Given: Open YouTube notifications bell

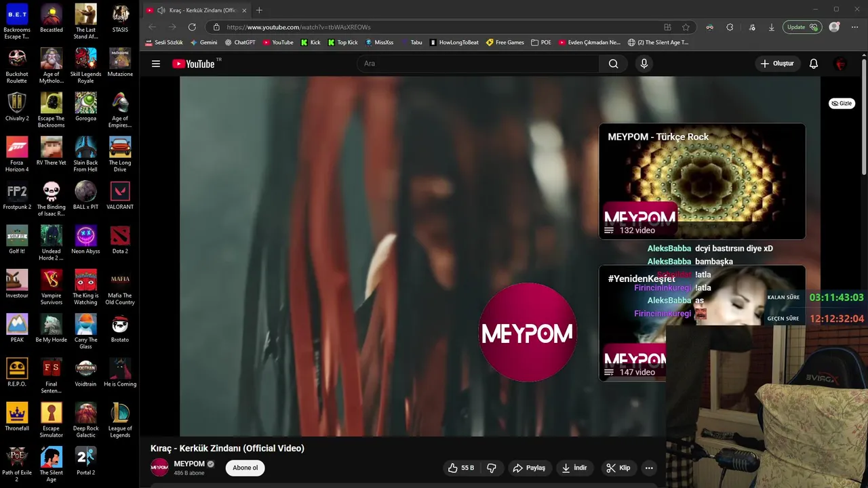Looking at the screenshot, I should [814, 64].
